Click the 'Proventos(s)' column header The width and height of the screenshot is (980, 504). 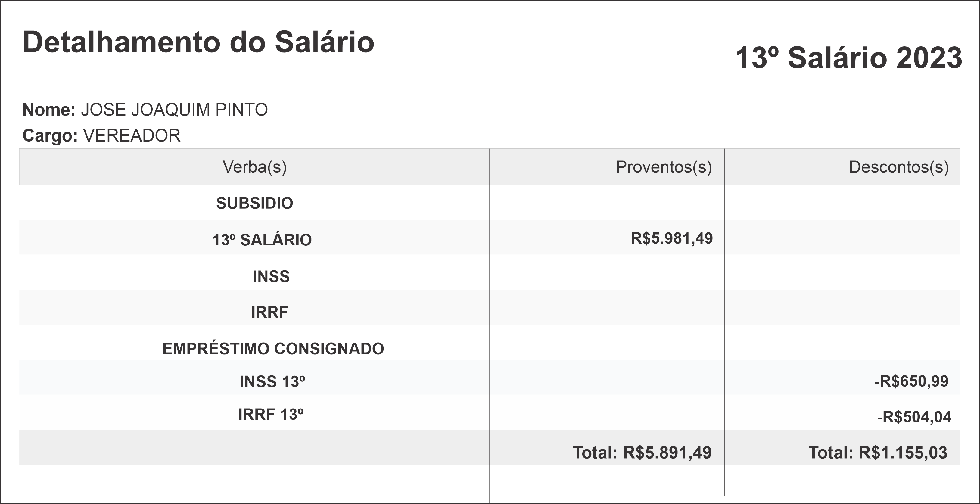click(664, 167)
